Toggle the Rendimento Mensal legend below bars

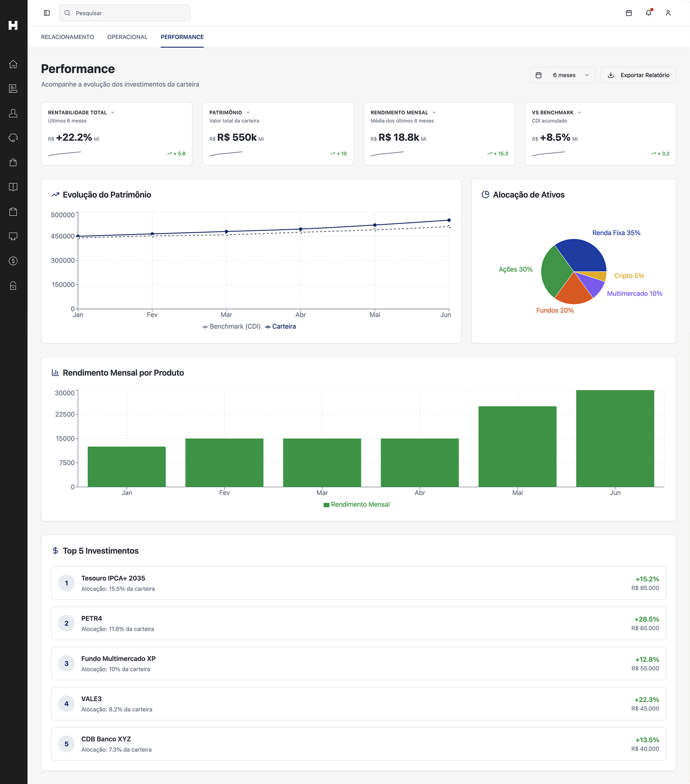pos(356,504)
